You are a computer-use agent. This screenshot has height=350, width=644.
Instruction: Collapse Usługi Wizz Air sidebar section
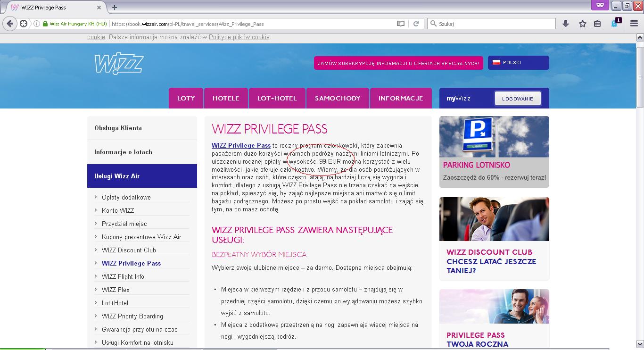point(142,176)
